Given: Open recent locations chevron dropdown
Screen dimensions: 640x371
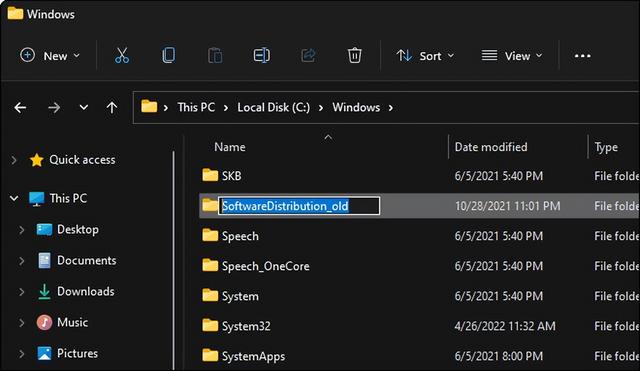Looking at the screenshot, I should 84,107.
